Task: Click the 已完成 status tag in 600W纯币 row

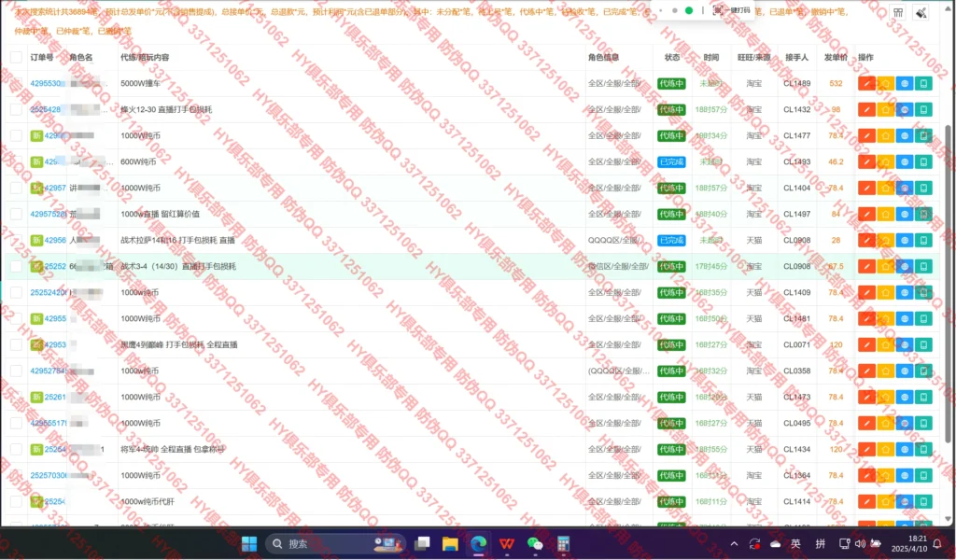Action: (x=671, y=162)
